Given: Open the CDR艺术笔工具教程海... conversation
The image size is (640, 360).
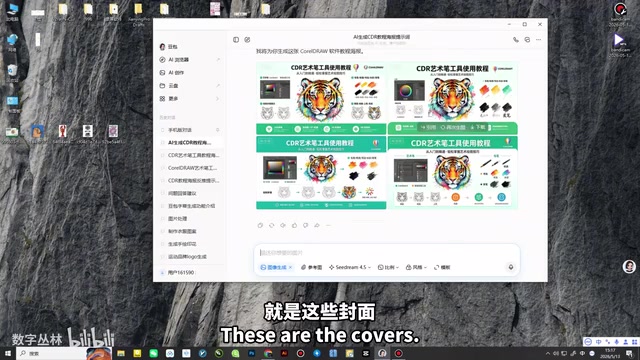Looking at the screenshot, I should (190, 155).
